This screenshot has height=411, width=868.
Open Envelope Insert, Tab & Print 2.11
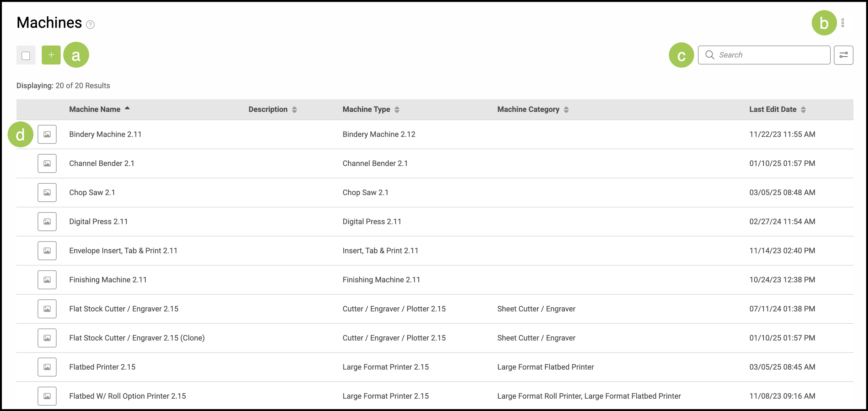pyautogui.click(x=123, y=251)
